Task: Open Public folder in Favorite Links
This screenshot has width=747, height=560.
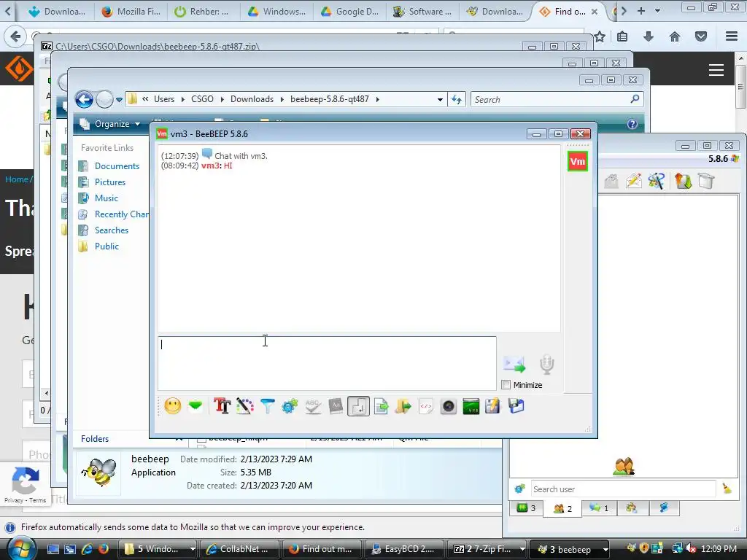Action: (107, 246)
